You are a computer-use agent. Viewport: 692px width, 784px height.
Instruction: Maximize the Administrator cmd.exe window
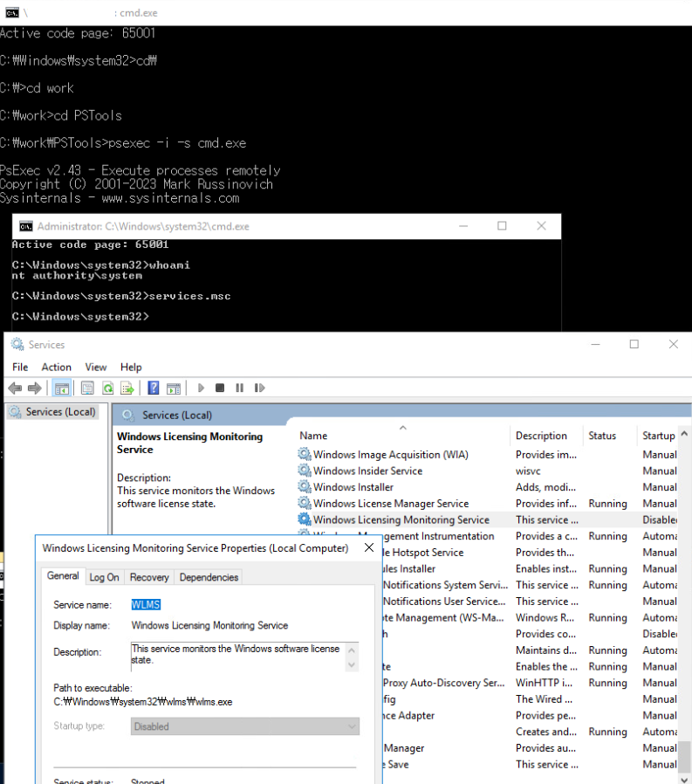(x=502, y=226)
